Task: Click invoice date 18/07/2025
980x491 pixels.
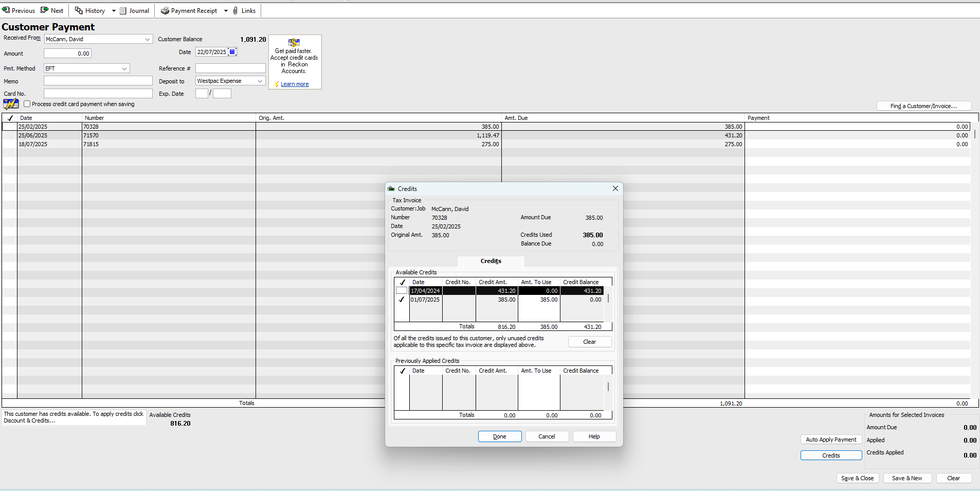Action: pyautogui.click(x=33, y=144)
